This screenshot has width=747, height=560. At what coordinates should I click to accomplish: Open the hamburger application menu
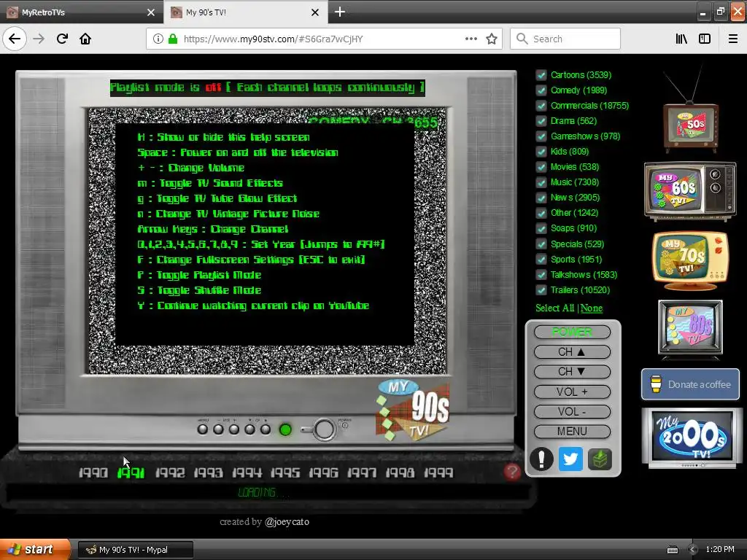coord(733,39)
